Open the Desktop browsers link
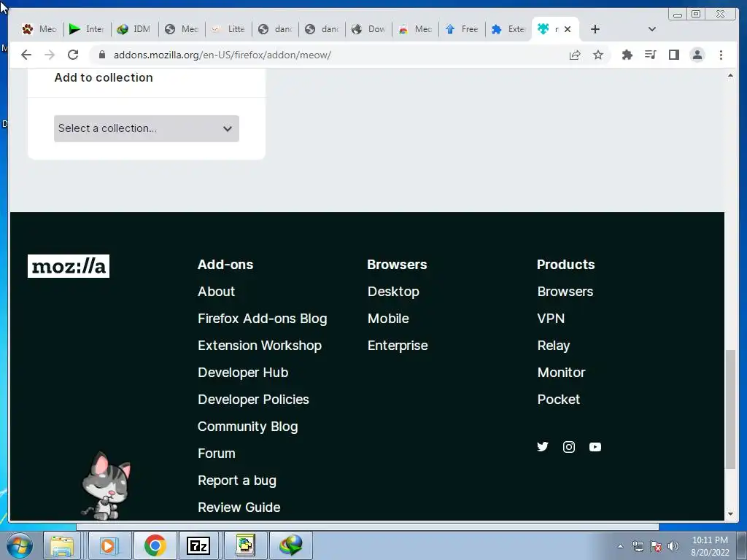 coord(393,292)
